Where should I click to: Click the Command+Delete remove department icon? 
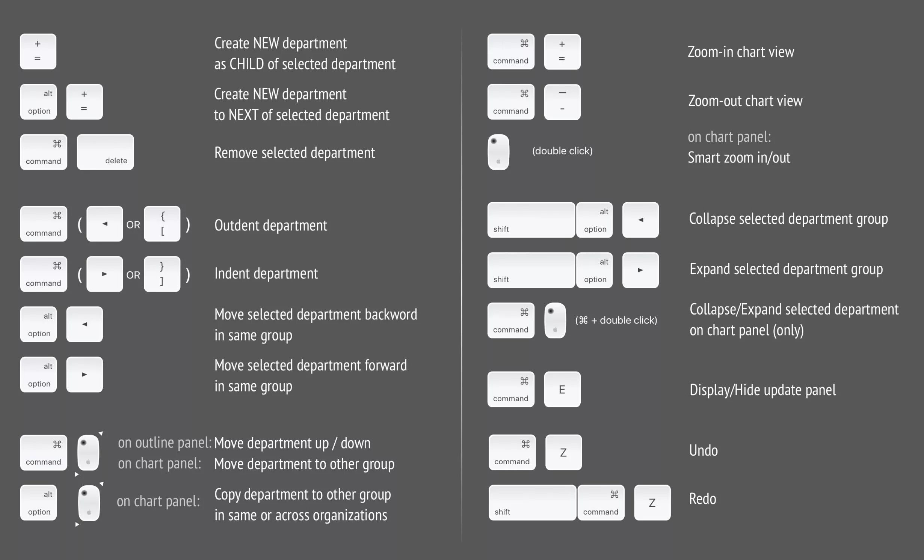pyautogui.click(x=74, y=152)
